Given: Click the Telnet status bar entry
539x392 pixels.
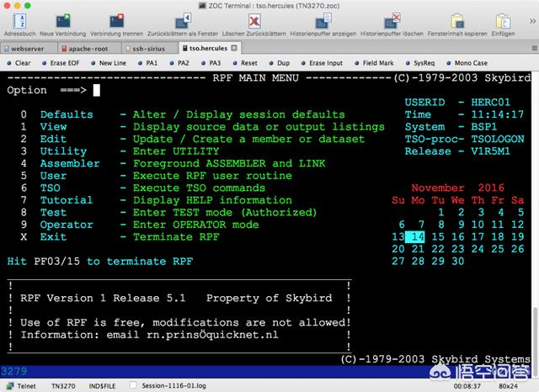Looking at the screenshot, I should click(22, 386).
